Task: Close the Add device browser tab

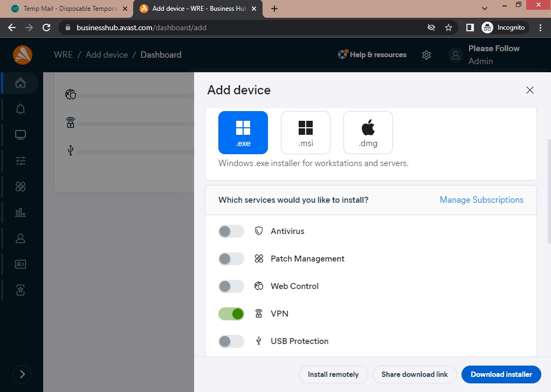Action: click(254, 9)
